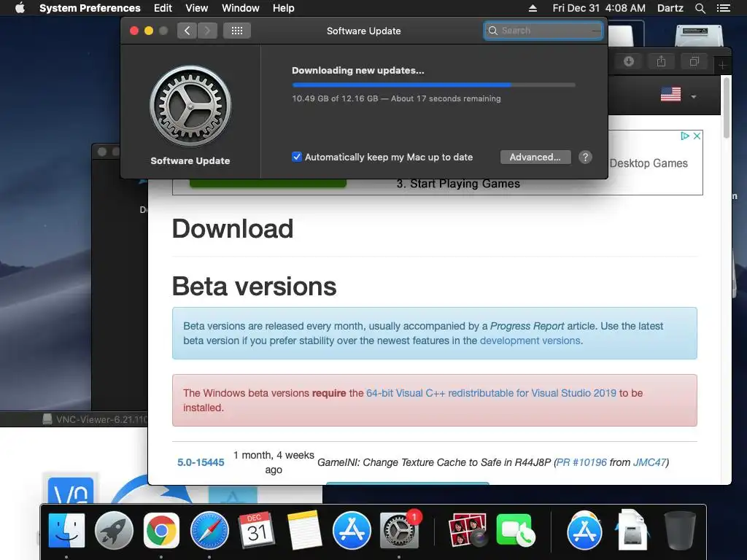Viewport: 747px width, 560px height.
Task: Show all preferences grid button
Action: [237, 31]
